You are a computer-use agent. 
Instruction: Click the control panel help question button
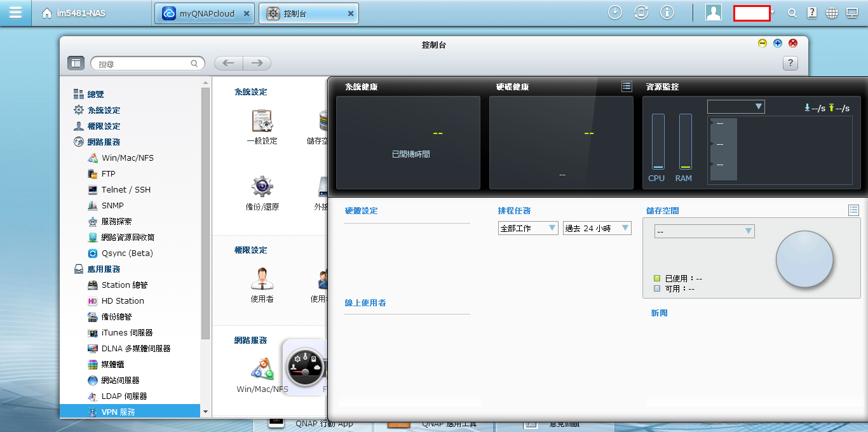click(790, 63)
